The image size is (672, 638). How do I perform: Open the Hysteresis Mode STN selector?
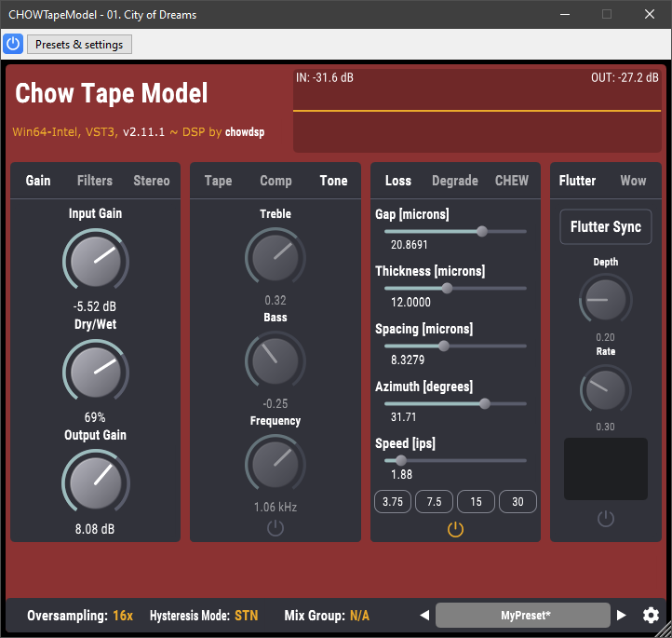point(204,616)
